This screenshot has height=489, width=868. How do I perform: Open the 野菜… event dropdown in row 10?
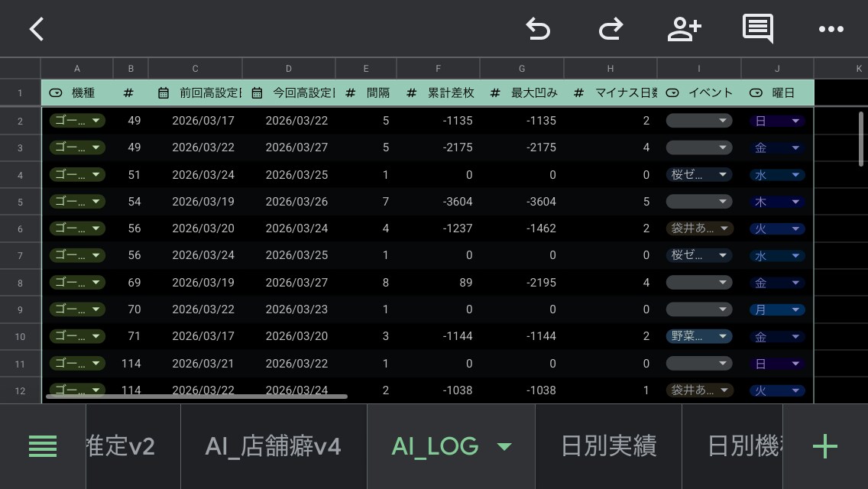699,336
